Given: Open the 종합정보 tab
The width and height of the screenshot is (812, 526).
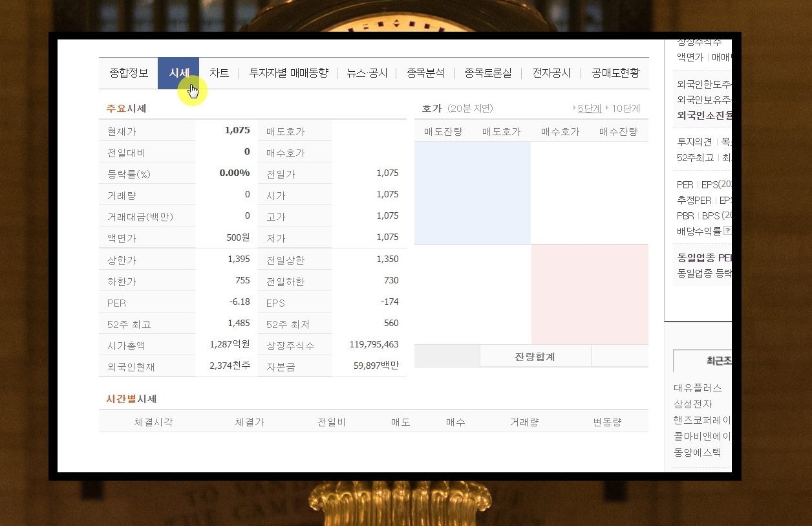Looking at the screenshot, I should [129, 73].
